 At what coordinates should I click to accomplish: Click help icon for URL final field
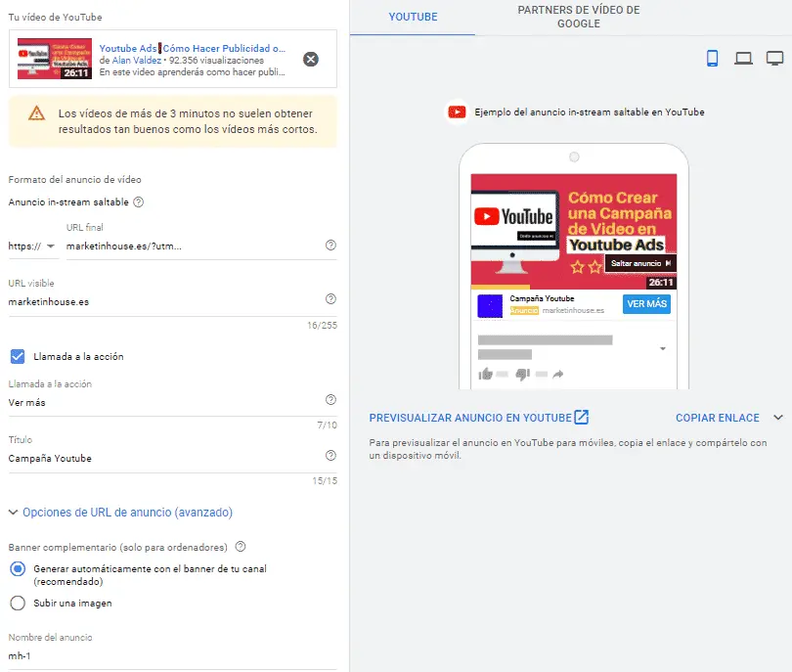330,246
